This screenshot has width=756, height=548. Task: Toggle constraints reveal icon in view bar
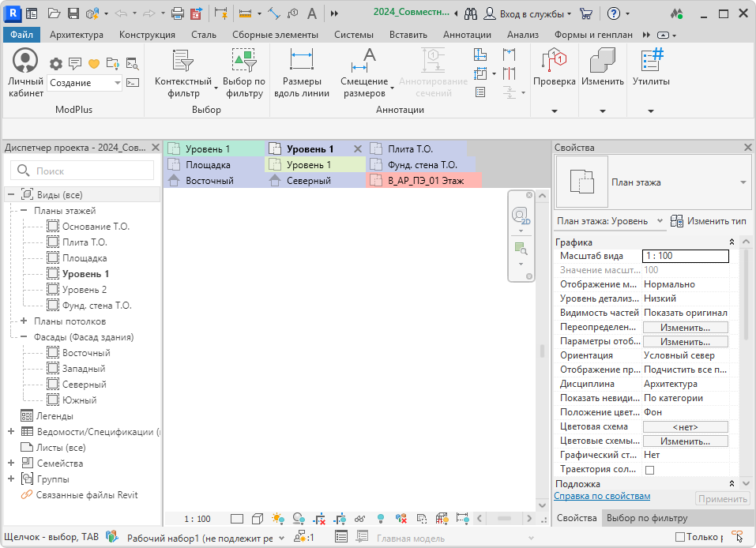click(x=462, y=519)
